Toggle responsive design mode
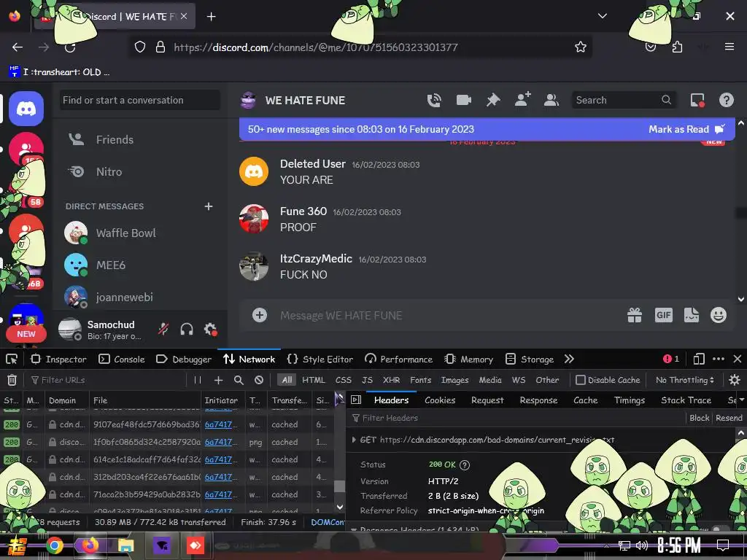Image resolution: width=747 pixels, height=560 pixels. (698, 359)
